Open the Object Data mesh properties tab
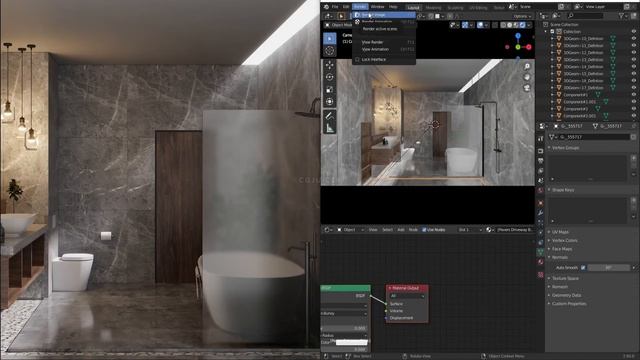Image resolution: width=640 pixels, height=360 pixels. pos(541,252)
